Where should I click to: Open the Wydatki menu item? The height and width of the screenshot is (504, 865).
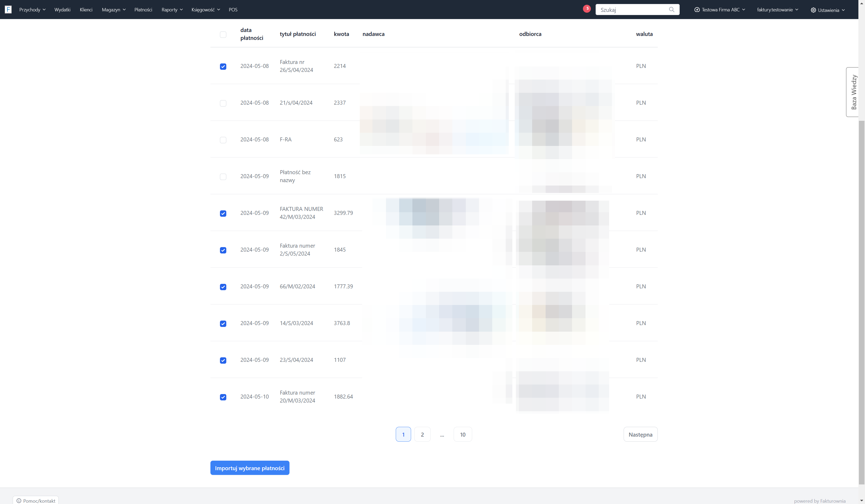click(x=62, y=10)
